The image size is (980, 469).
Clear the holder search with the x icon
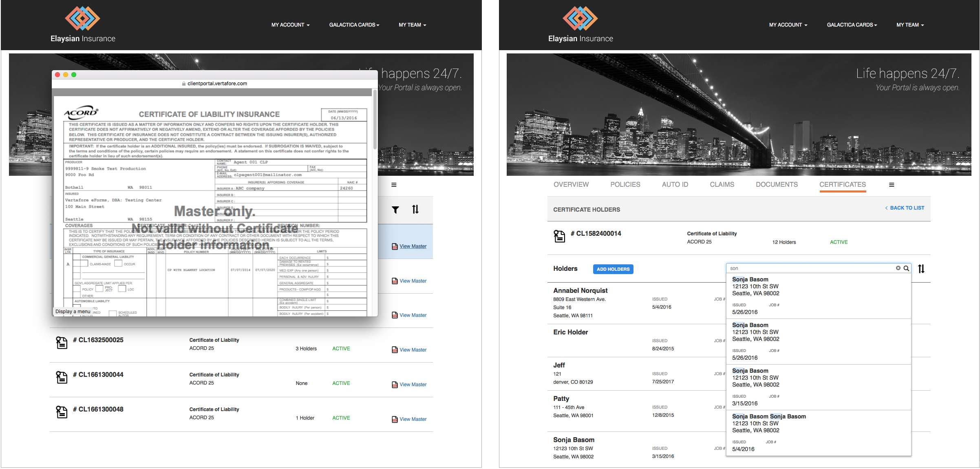898,268
